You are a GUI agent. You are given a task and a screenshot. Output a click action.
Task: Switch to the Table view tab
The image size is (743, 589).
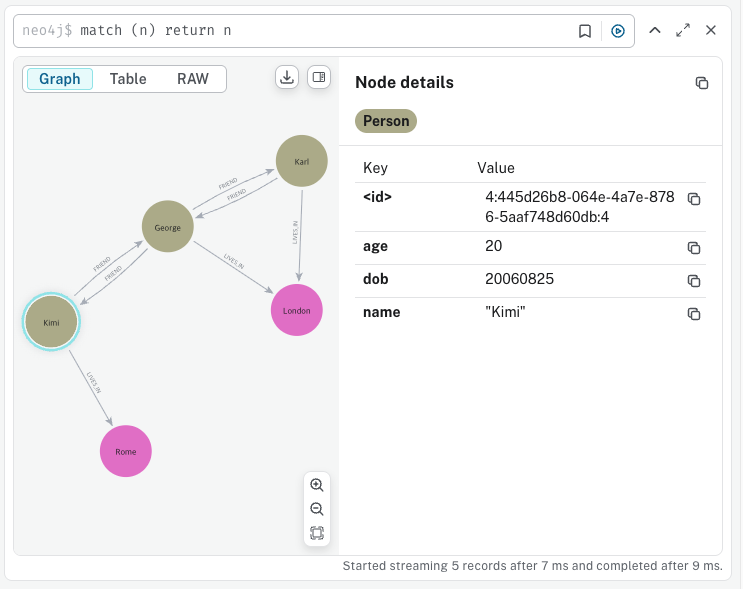pos(128,79)
